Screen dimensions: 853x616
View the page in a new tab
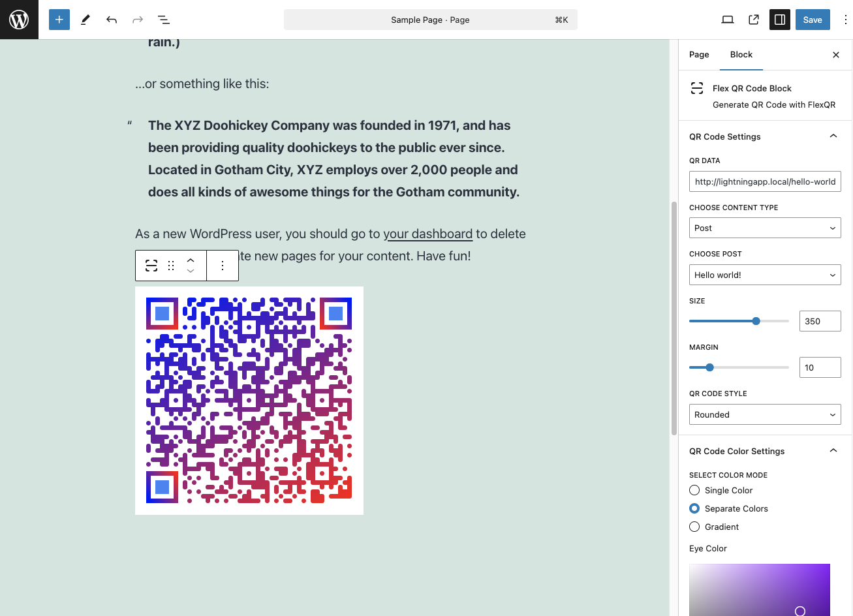(754, 20)
